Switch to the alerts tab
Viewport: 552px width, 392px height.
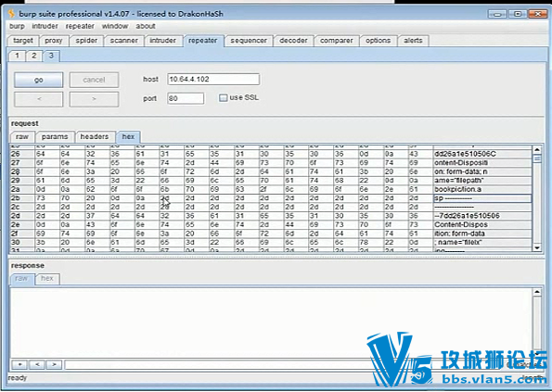[x=413, y=41]
